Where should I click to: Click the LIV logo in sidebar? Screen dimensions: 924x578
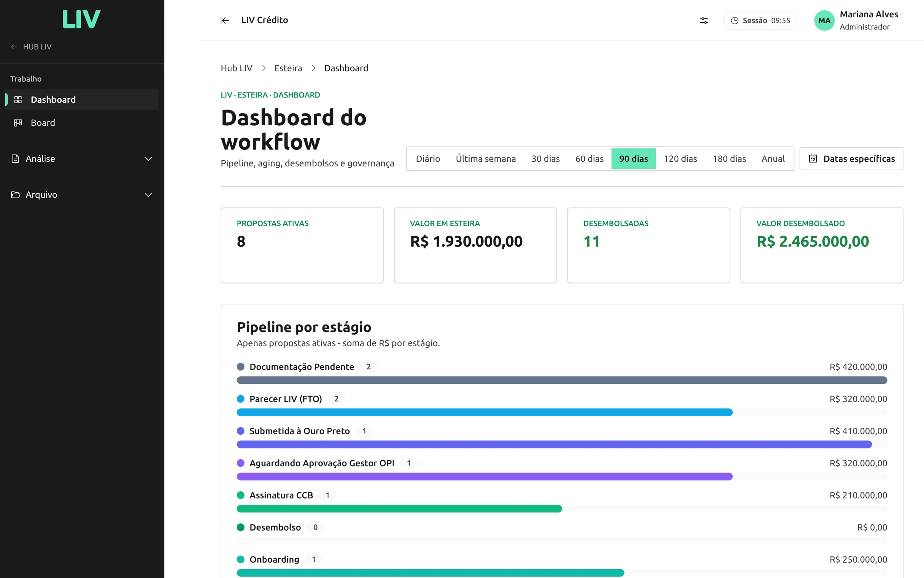click(x=81, y=19)
